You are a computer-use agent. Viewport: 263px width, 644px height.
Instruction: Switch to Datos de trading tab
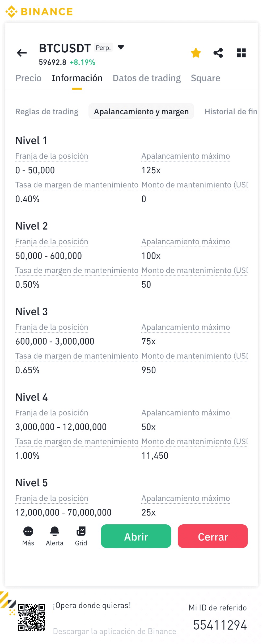(x=147, y=78)
